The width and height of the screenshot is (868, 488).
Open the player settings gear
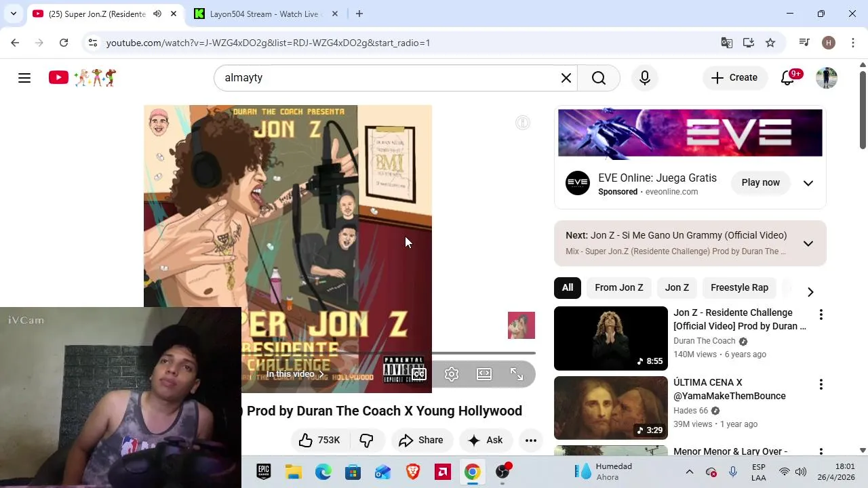pos(452,374)
